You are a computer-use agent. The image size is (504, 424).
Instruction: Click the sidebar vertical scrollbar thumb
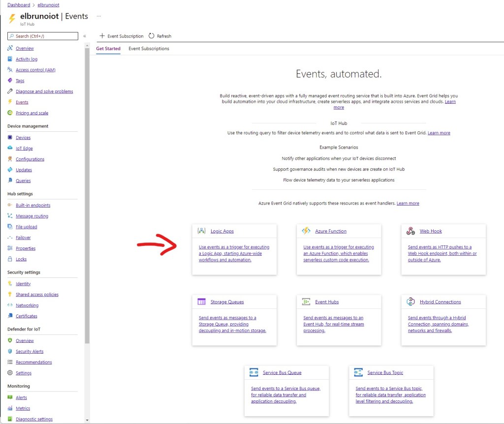point(87,195)
